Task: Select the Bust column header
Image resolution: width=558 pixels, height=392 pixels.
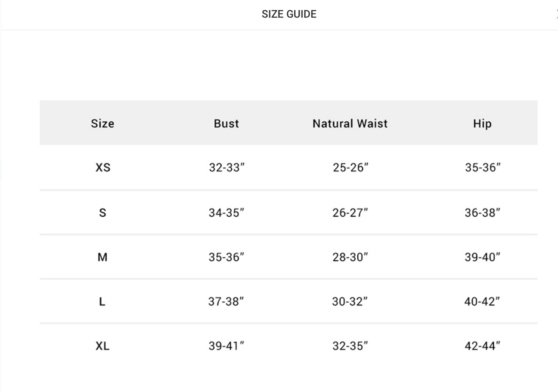Action: coord(226,124)
